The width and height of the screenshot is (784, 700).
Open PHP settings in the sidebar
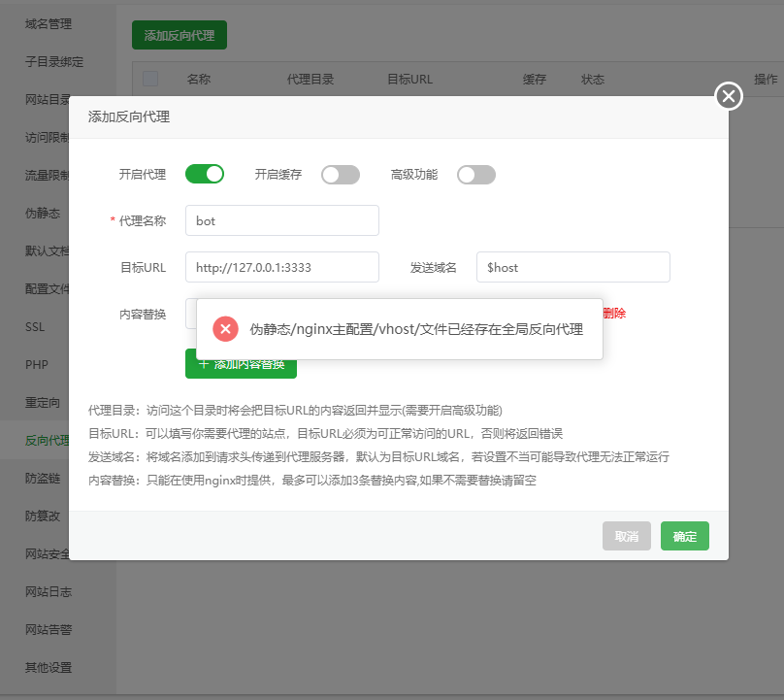(37, 365)
